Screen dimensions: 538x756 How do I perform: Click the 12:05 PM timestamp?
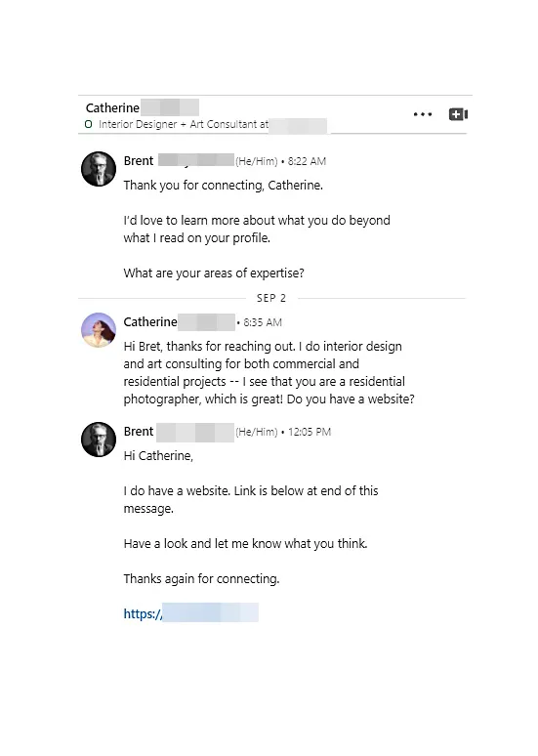click(310, 432)
